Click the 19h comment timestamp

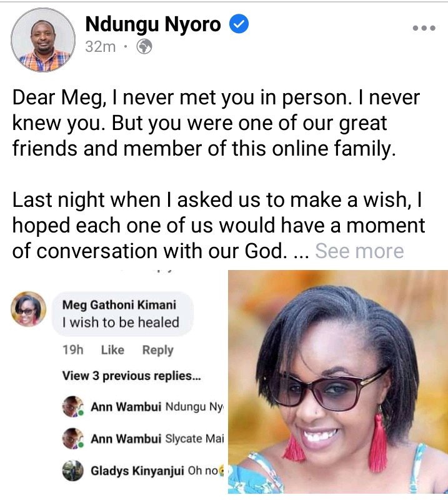coord(72,350)
